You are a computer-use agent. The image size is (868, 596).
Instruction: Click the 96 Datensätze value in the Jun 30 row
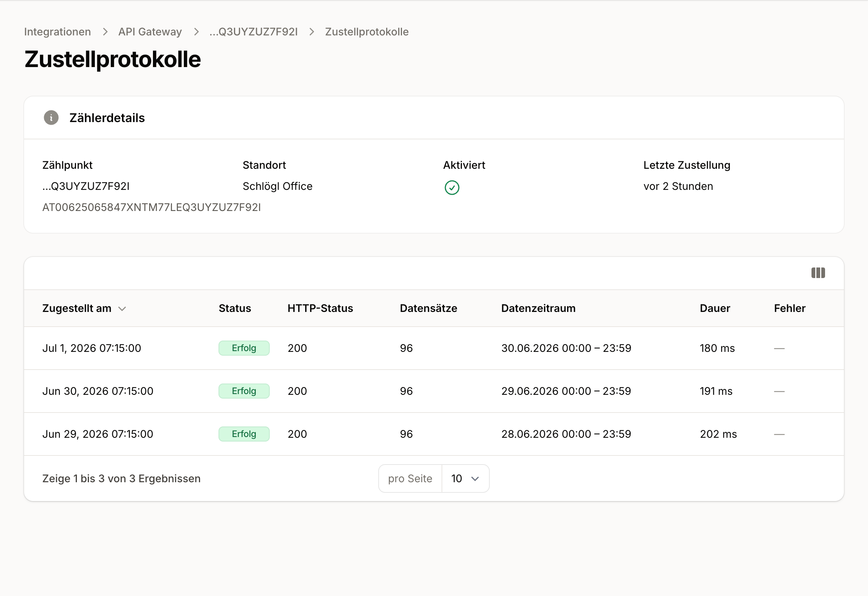pyautogui.click(x=406, y=391)
